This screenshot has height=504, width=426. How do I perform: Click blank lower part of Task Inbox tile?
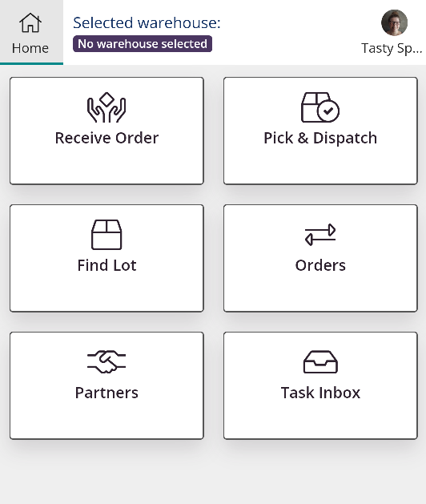point(320,419)
